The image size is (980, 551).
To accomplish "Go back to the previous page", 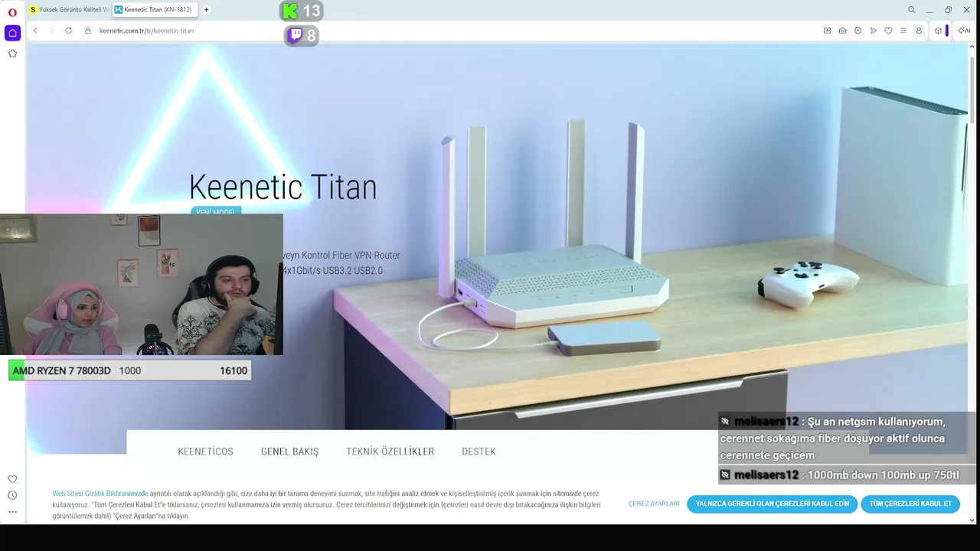I will click(35, 31).
